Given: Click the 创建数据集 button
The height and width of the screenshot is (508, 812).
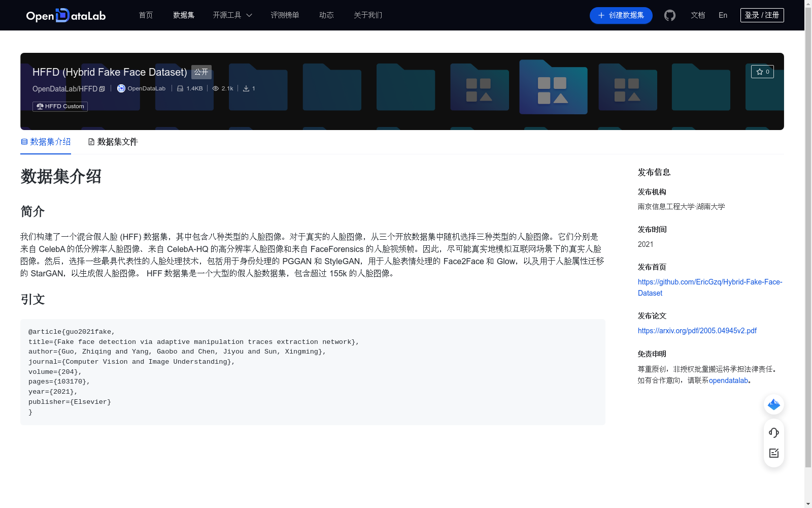Looking at the screenshot, I should (x=621, y=15).
